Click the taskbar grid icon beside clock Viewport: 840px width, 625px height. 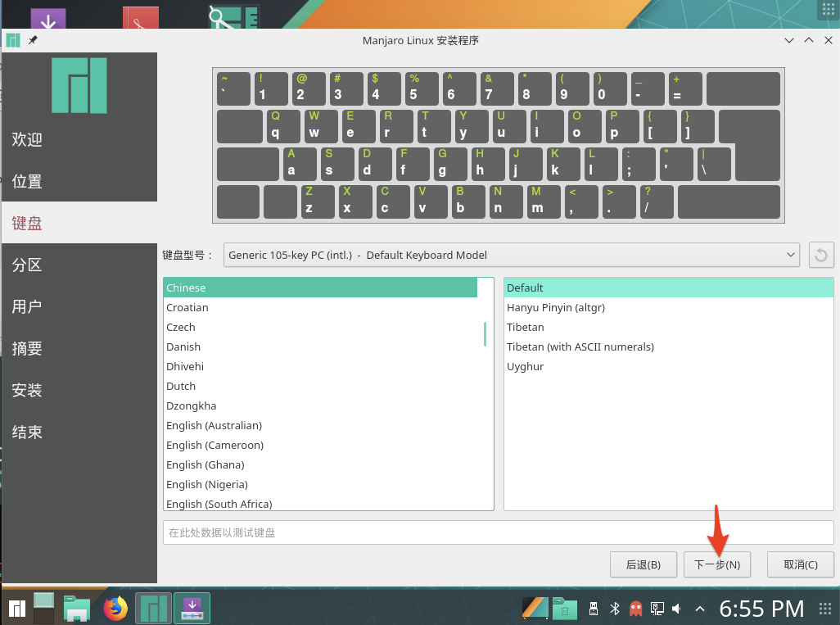point(825,609)
